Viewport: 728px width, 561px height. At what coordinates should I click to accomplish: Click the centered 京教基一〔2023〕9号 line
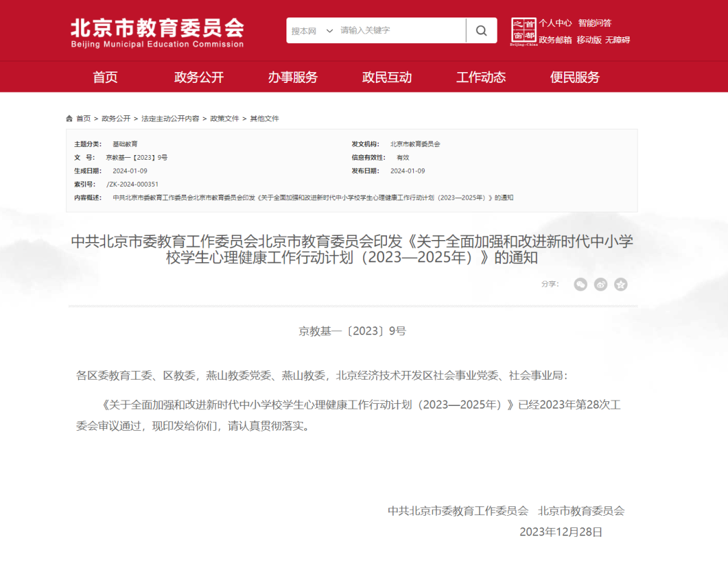click(x=352, y=331)
